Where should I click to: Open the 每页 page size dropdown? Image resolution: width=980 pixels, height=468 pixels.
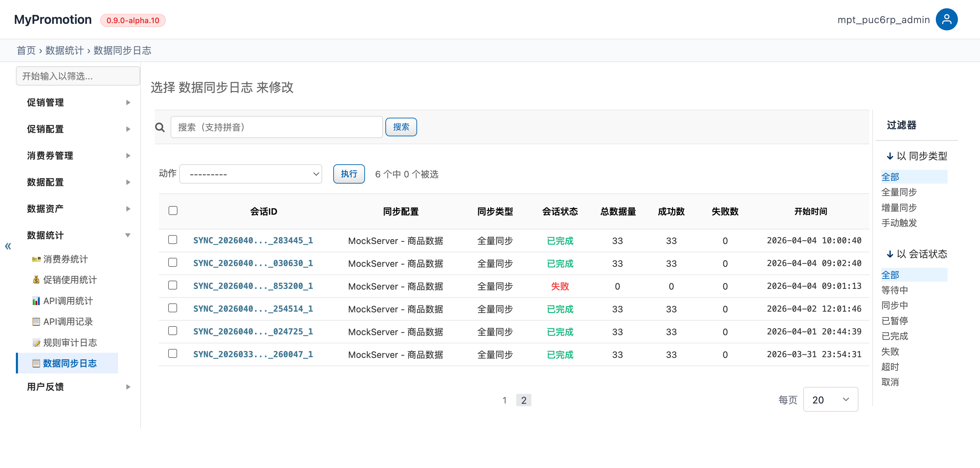pyautogui.click(x=830, y=400)
